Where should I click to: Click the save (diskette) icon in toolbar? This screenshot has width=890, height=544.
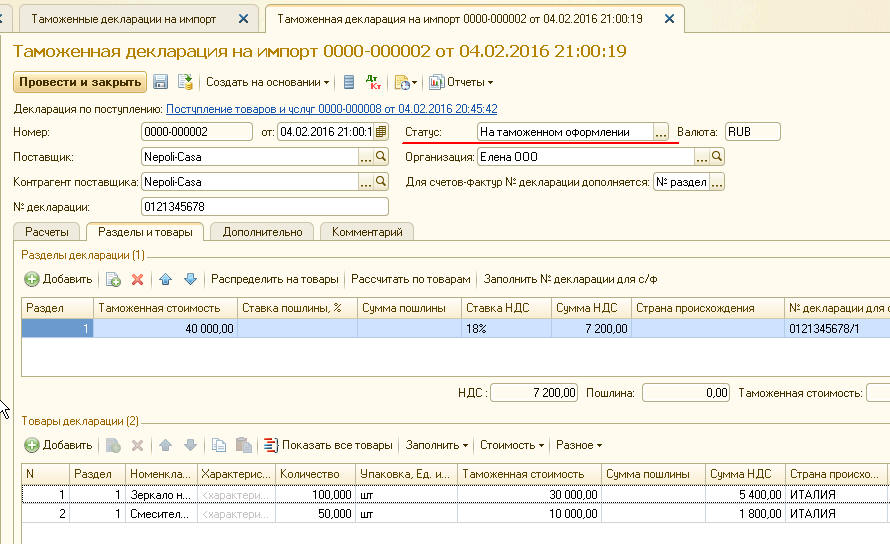tap(161, 82)
